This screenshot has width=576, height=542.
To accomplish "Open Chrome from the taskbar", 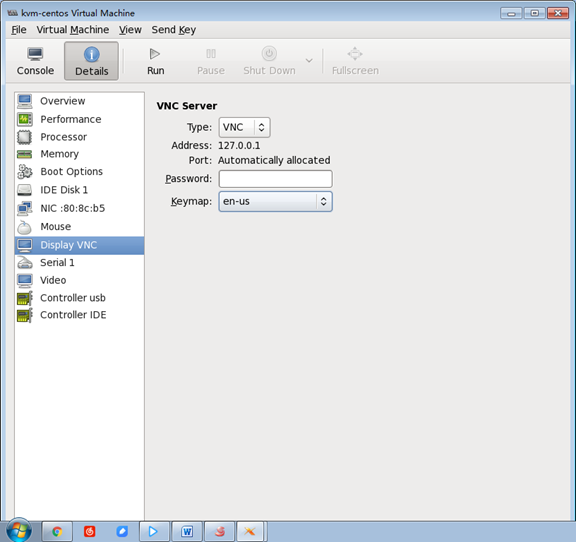I will 57,531.
